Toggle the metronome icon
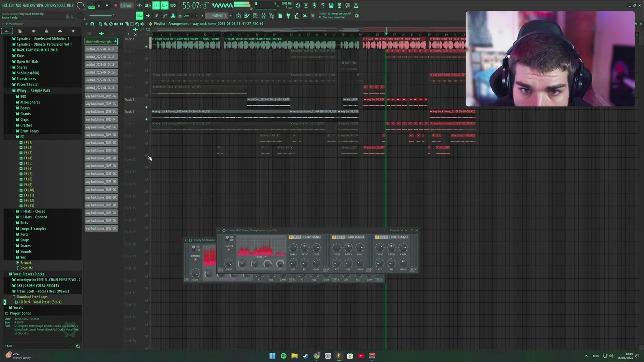This screenshot has width=644, height=362. coord(140,6)
